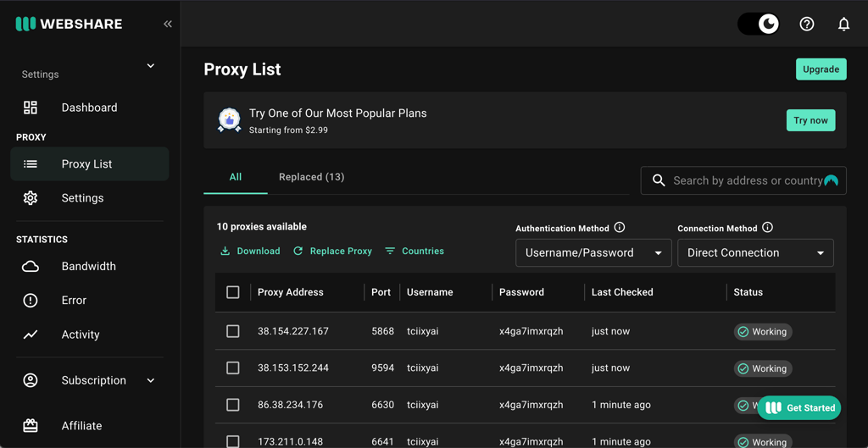The image size is (868, 448).
Task: Click the search by address field
Action: point(743,180)
